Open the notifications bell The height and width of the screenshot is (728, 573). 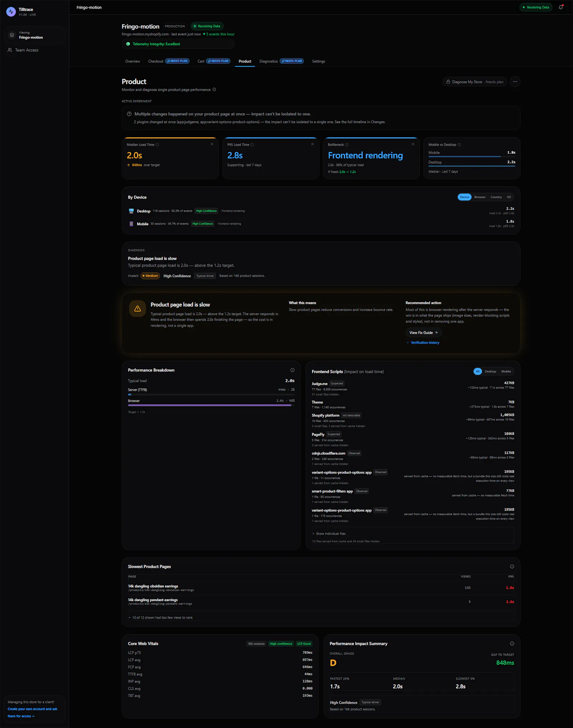(x=561, y=7)
